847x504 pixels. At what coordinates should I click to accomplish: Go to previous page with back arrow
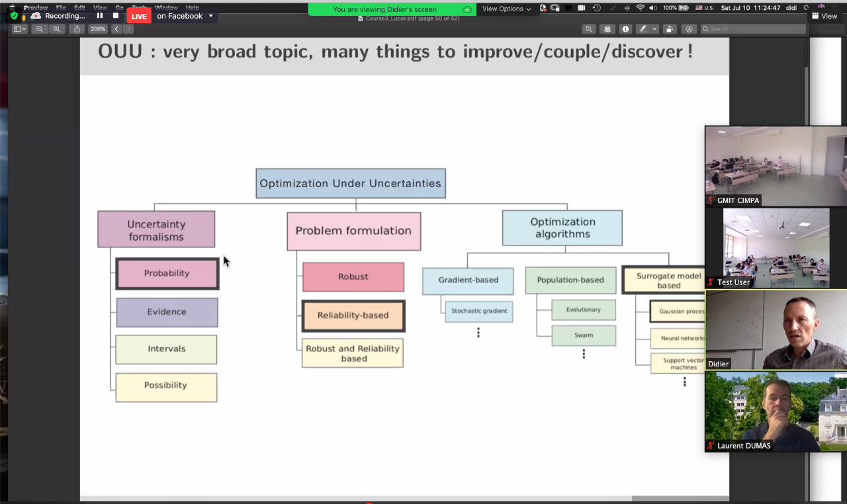point(116,29)
